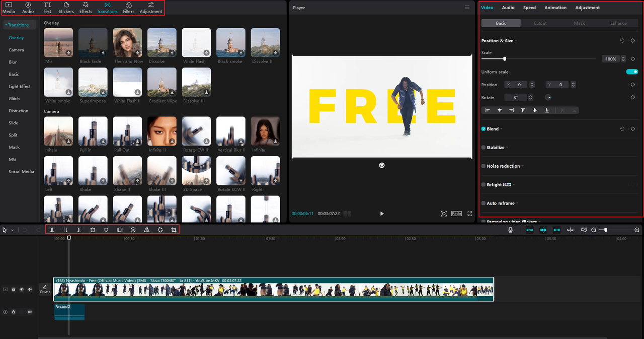Image resolution: width=644 pixels, height=339 pixels.
Task: Click the Scale percentage stepper arrows
Action: coord(623,59)
